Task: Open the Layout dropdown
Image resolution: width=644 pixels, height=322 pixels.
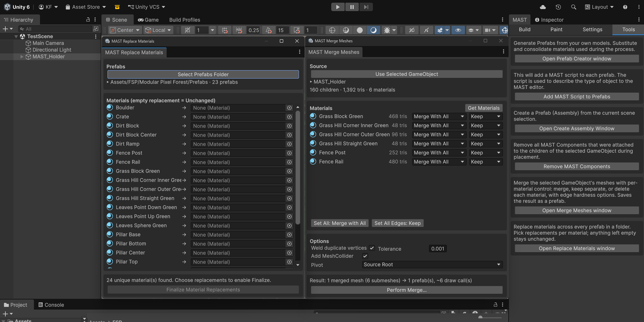Action: coord(599,7)
